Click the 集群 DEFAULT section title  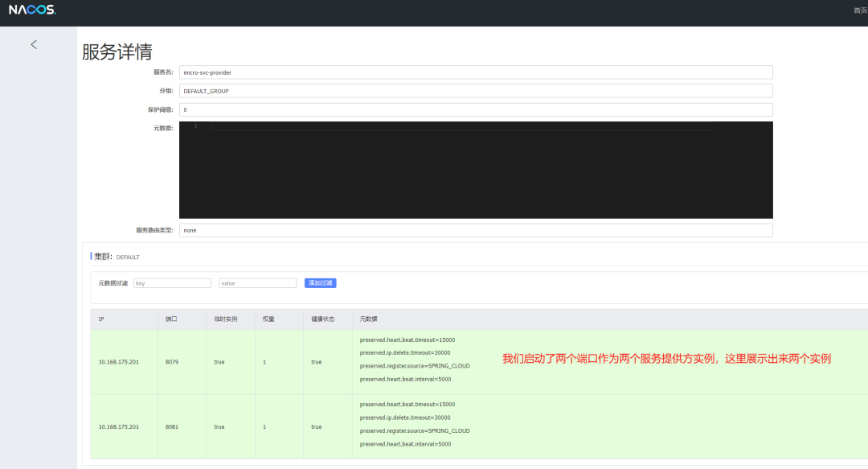point(117,257)
